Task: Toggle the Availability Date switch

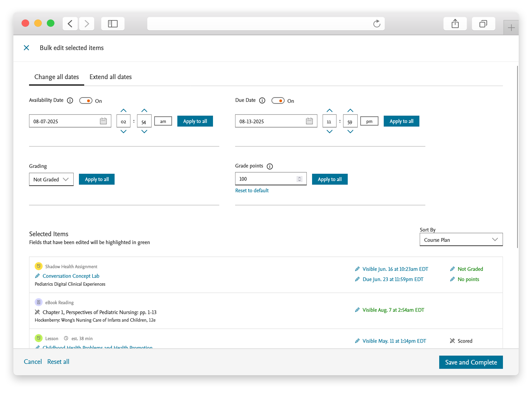Action: [x=86, y=101]
